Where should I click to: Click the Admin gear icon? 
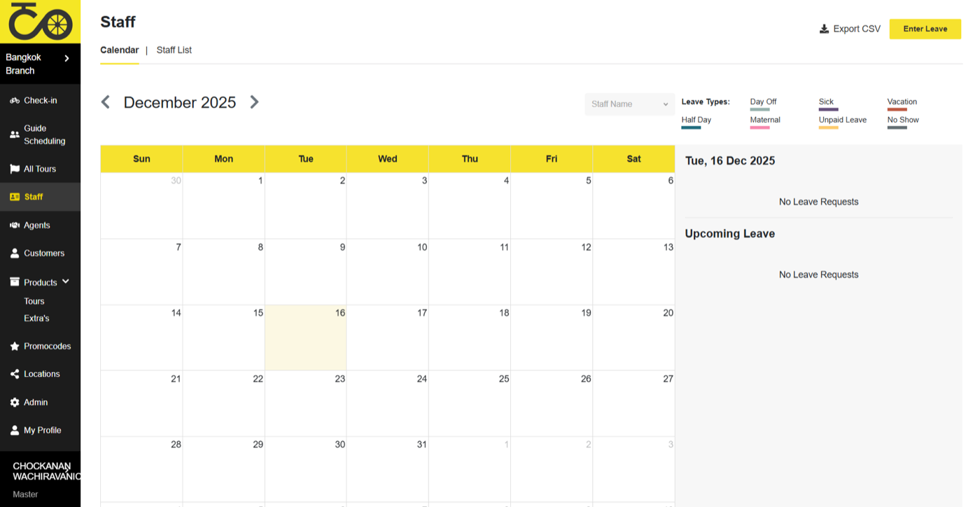(15, 403)
